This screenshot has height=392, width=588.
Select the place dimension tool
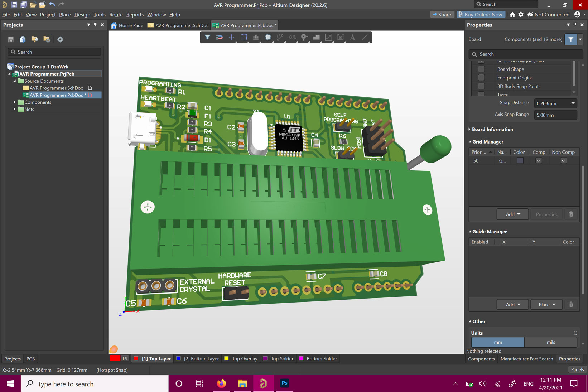pos(341,37)
